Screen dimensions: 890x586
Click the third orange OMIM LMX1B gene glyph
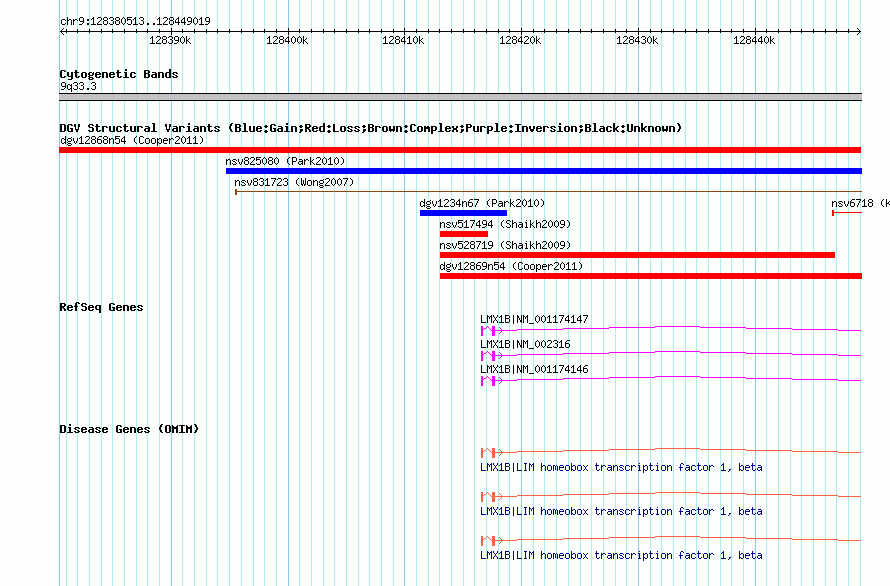coord(671,540)
